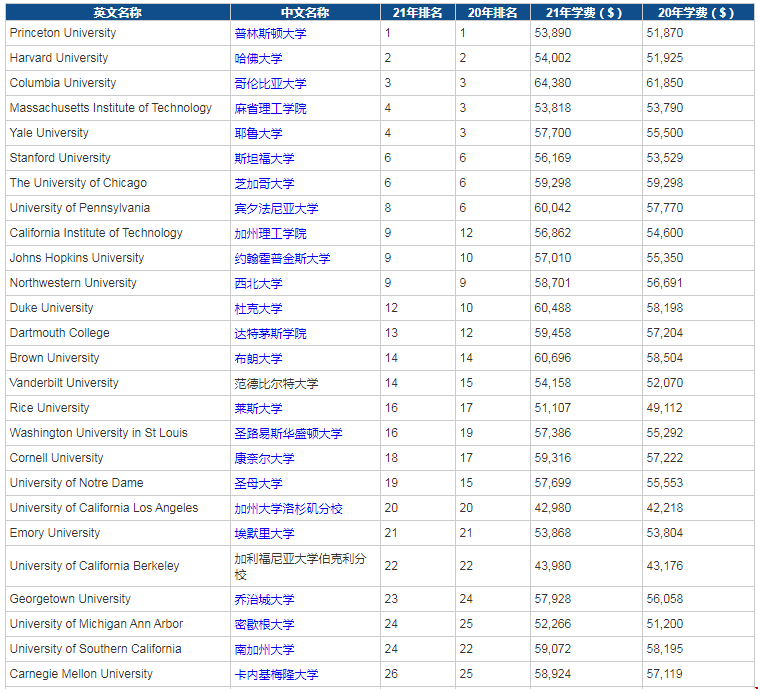Select University of Pennsylvania cell
Screen dimensions: 758x689
click(x=118, y=208)
